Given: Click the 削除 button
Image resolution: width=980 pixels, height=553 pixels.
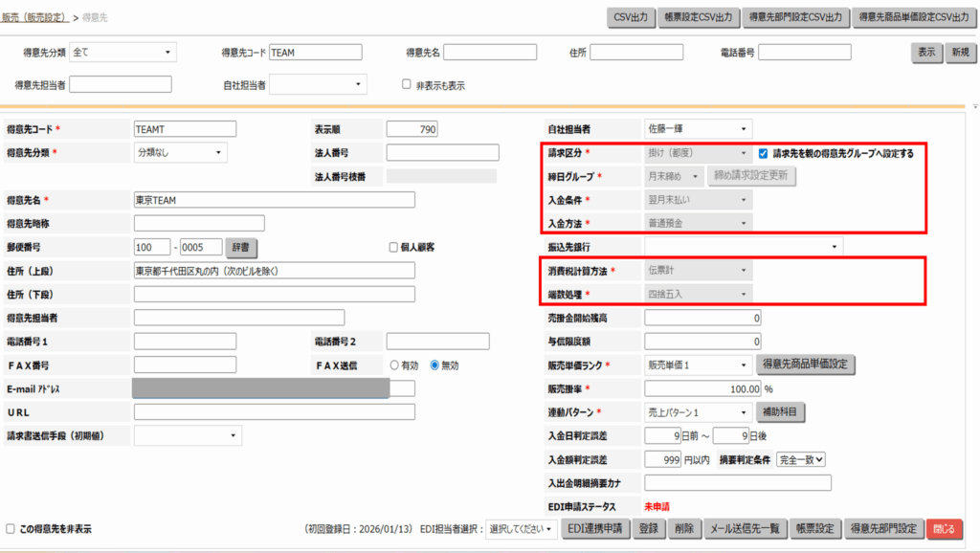Looking at the screenshot, I should click(682, 528).
